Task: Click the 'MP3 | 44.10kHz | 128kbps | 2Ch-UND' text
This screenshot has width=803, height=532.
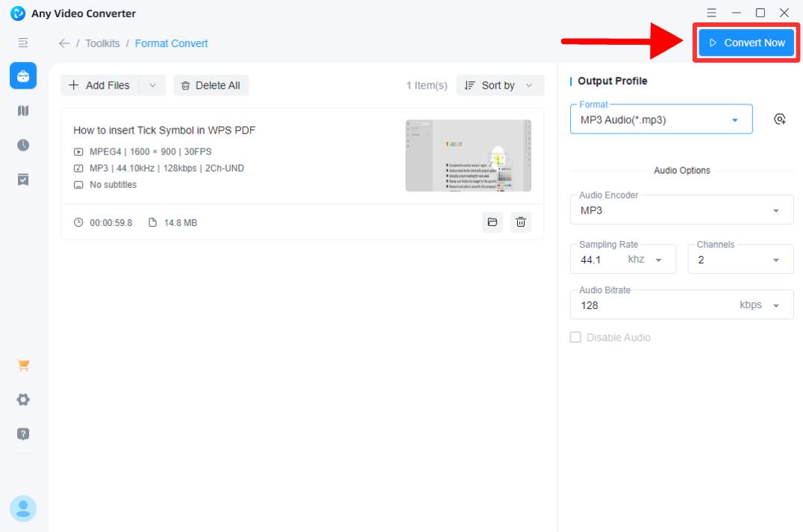Action: (166, 169)
